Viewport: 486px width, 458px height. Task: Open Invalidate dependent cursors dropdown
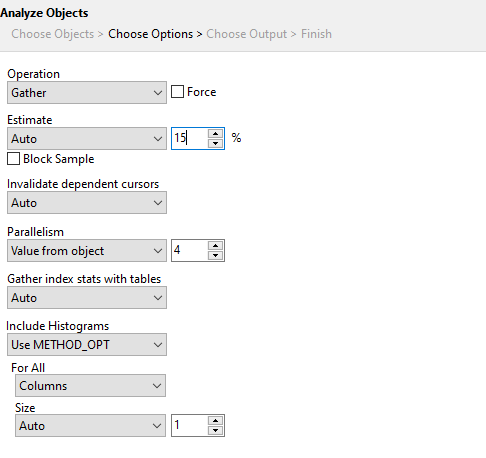87,202
